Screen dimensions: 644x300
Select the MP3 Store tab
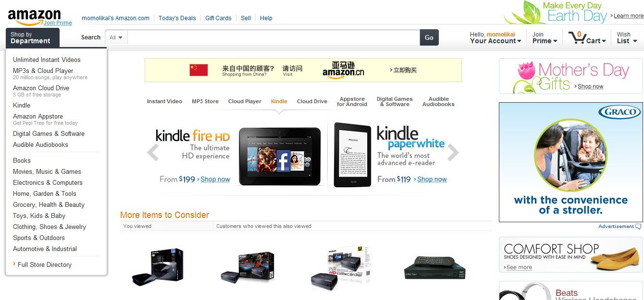click(205, 101)
